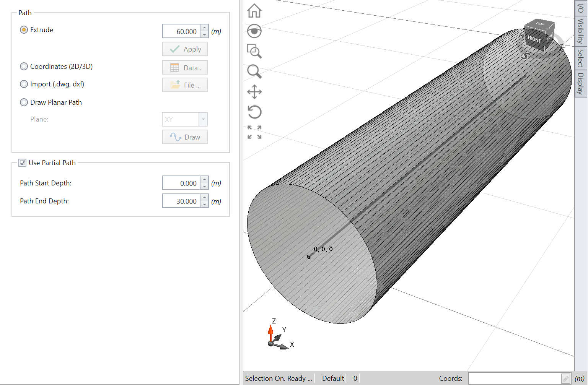Click the Apply button
588x385 pixels.
click(x=185, y=49)
